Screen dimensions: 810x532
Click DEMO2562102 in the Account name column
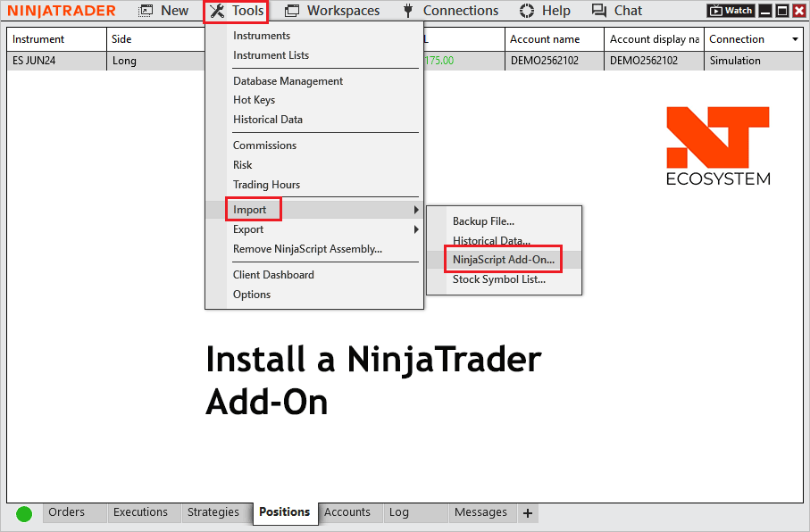(555, 61)
